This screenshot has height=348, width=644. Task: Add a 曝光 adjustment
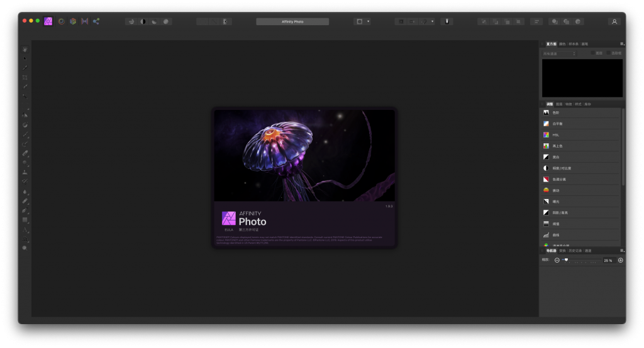pyautogui.click(x=579, y=202)
